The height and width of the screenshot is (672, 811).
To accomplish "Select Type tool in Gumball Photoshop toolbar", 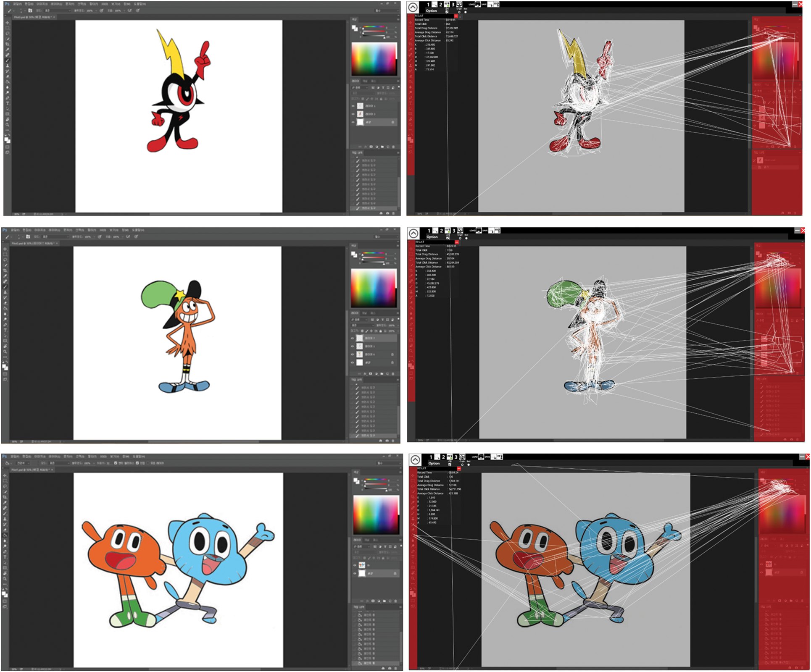I will [x=5, y=556].
